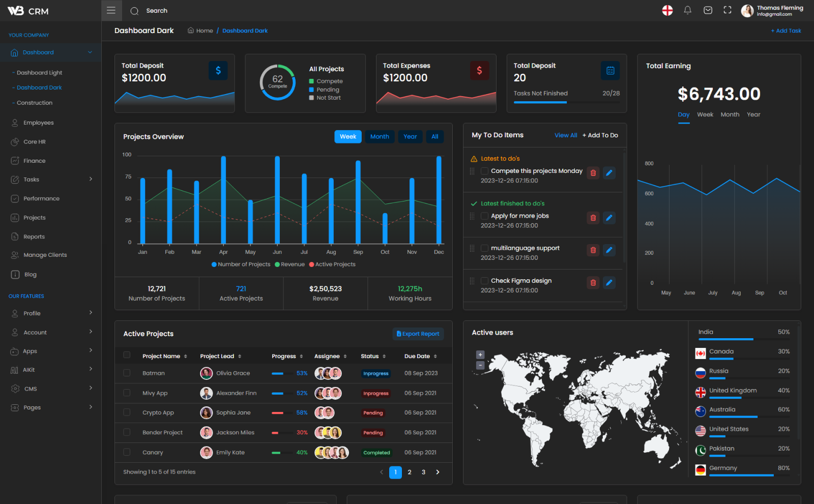The image size is (814, 504).
Task: Open the notifications bell
Action: (x=687, y=10)
